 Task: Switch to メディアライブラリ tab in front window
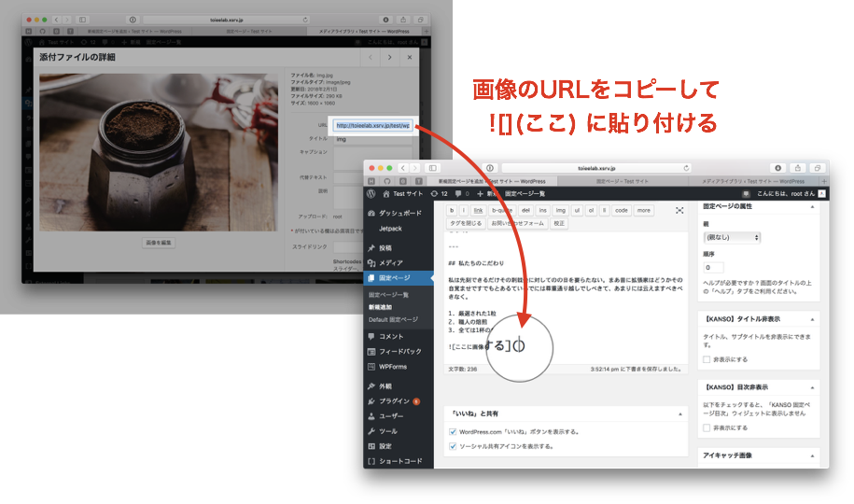[752, 181]
